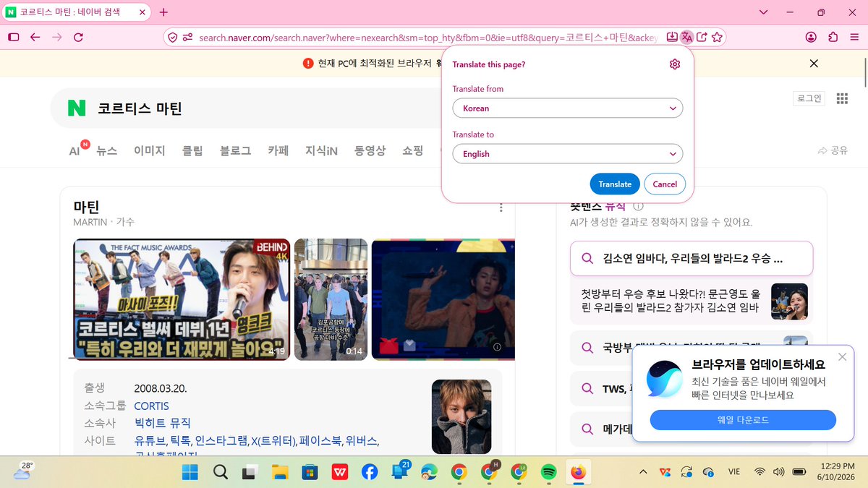Open the VIE input language indicator
Screen dimensions: 868x488
[x=733, y=472]
